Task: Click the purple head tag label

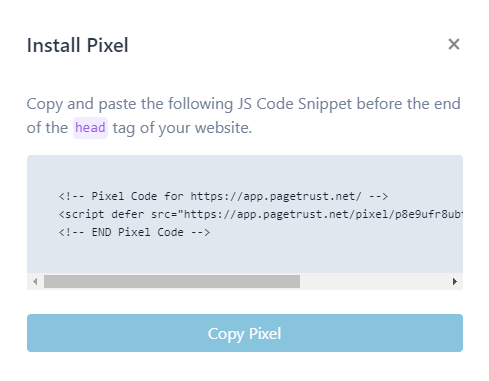Action: tap(90, 128)
